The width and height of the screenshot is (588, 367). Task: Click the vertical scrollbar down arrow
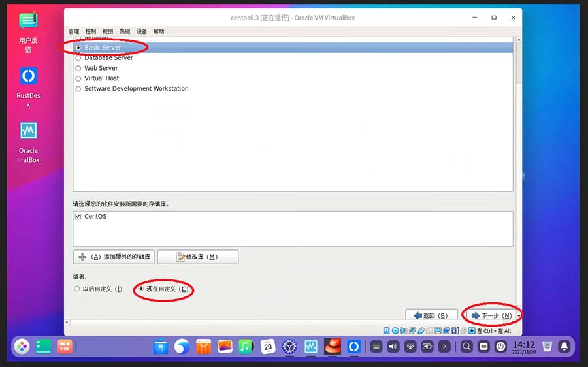[x=519, y=315]
